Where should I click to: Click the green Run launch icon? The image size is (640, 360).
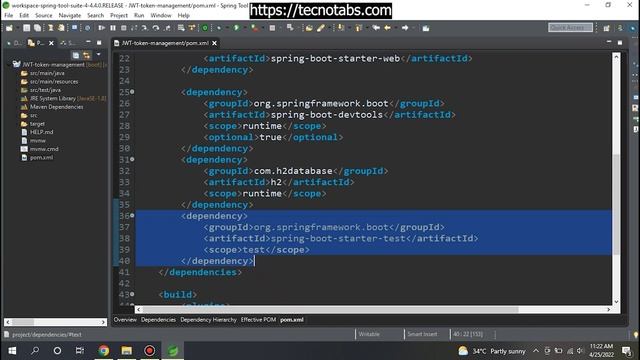coord(236,28)
